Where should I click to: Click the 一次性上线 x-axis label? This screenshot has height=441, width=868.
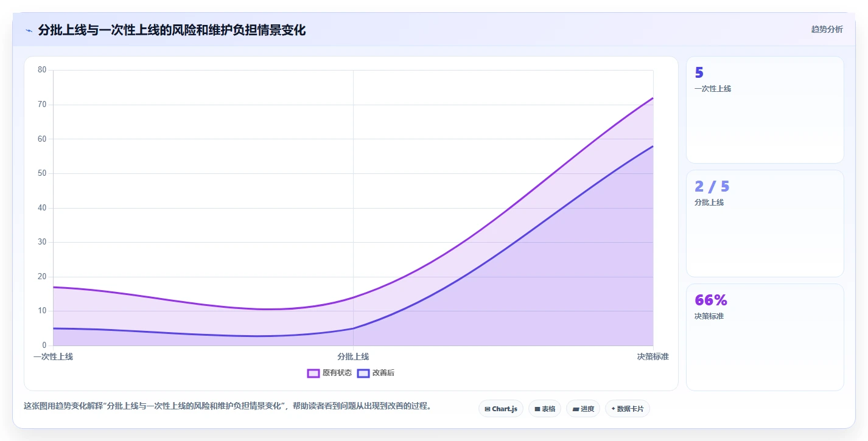53,356
